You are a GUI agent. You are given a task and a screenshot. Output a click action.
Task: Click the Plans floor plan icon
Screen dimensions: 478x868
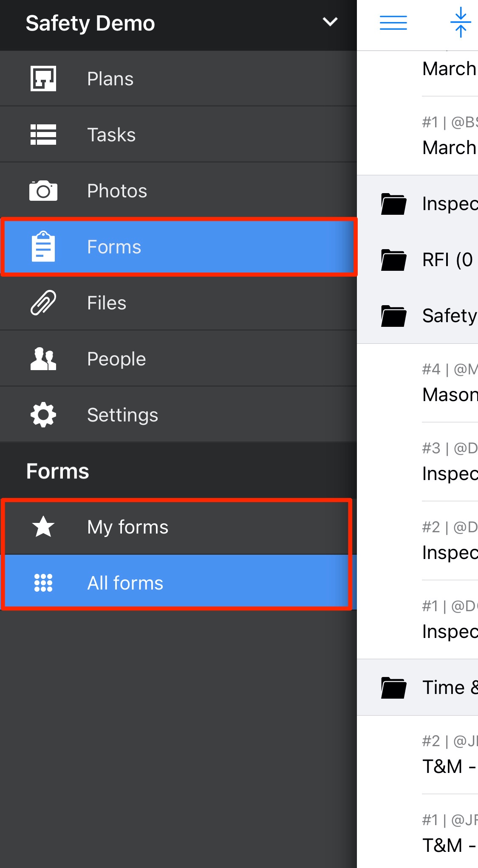[43, 79]
